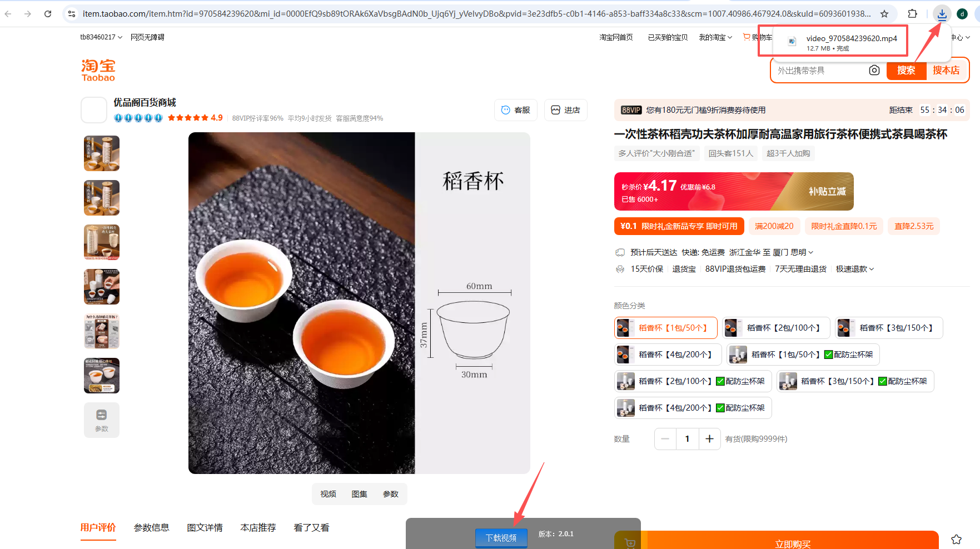Click the camera image search icon
The height and width of the screenshot is (549, 980).
[x=874, y=71]
